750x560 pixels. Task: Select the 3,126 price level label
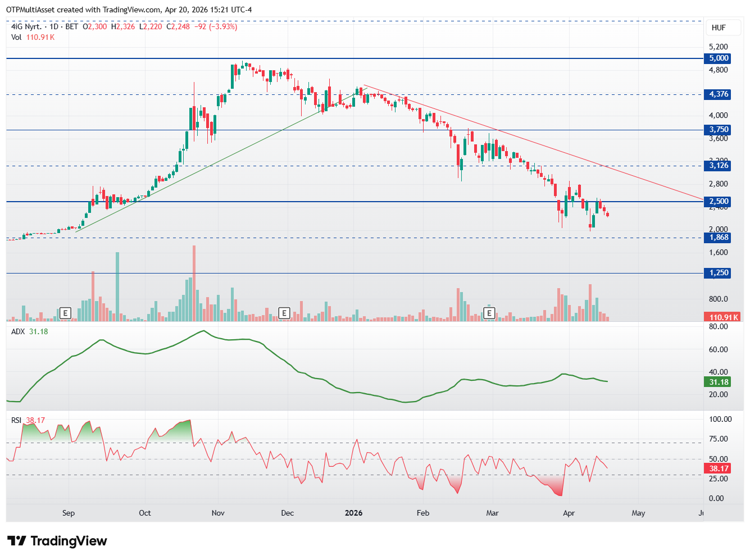pos(719,165)
